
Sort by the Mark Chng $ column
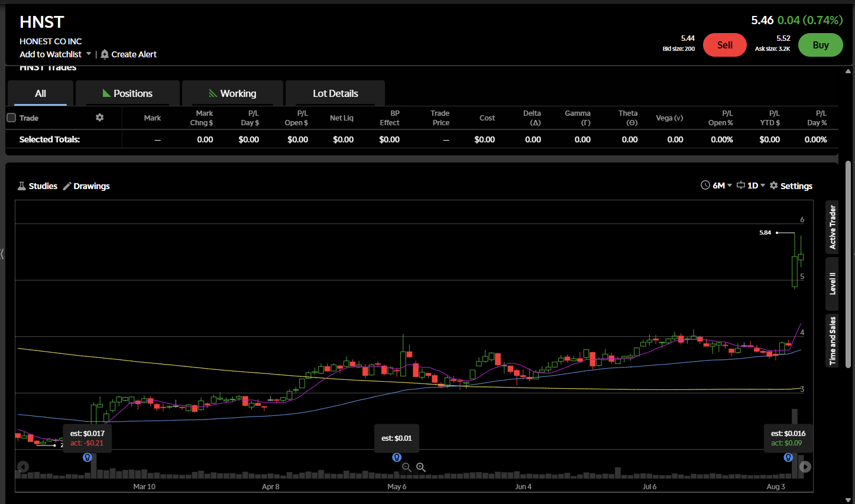[x=202, y=118]
